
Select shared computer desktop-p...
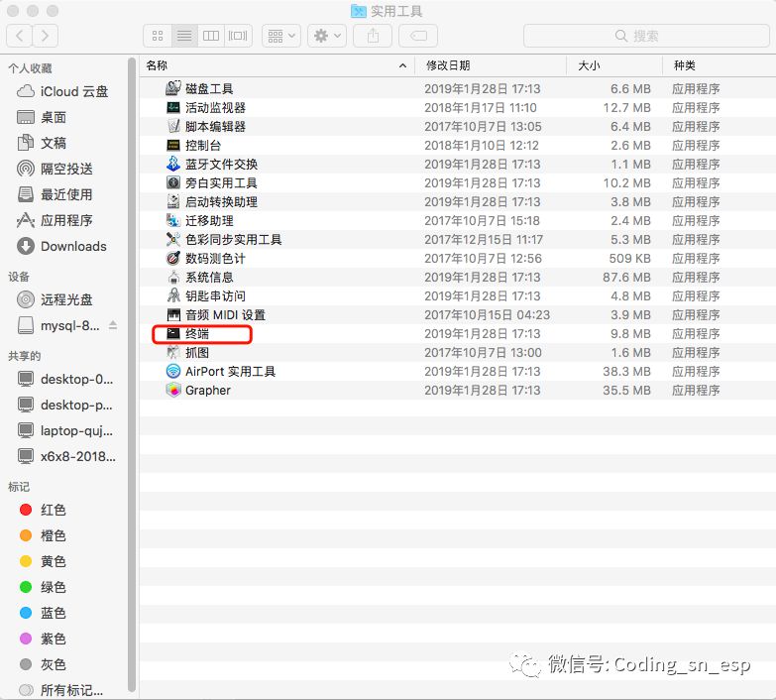(65, 405)
